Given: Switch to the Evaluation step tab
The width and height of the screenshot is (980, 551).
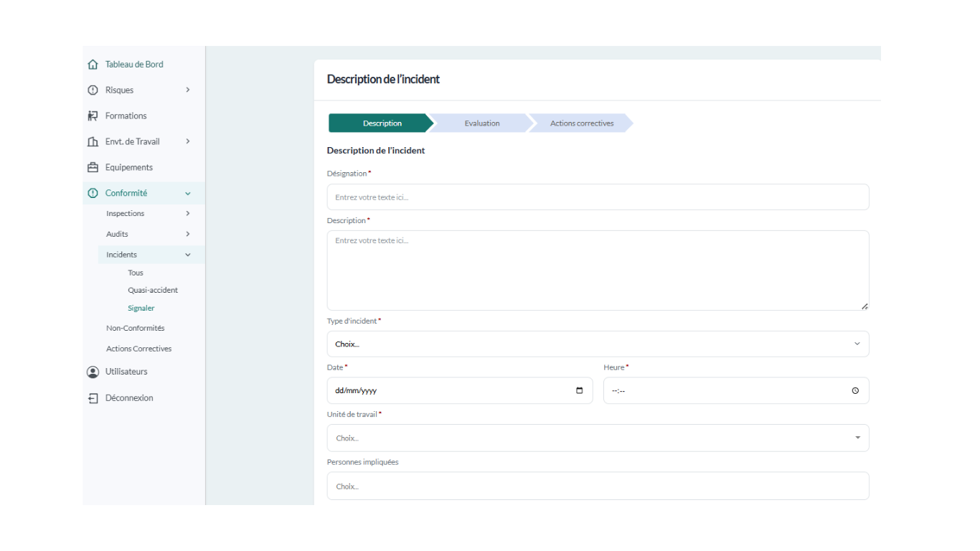Looking at the screenshot, I should click(481, 123).
